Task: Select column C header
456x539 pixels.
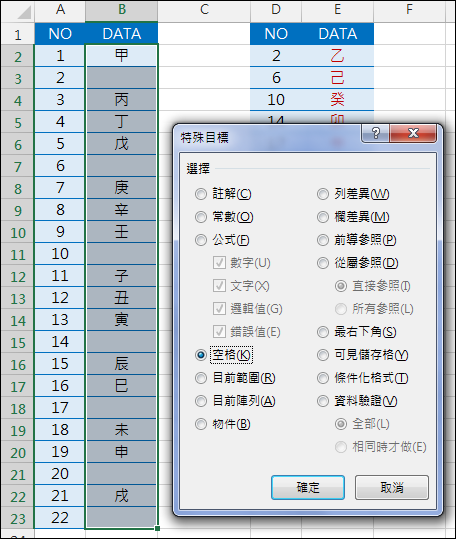Action: [x=204, y=10]
